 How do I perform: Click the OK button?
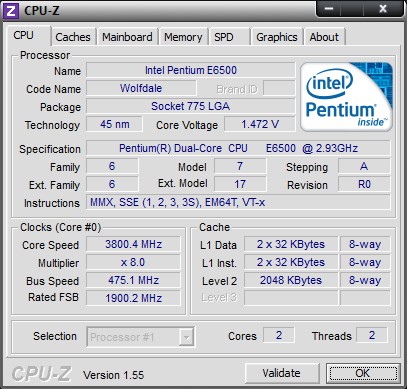pos(363,373)
